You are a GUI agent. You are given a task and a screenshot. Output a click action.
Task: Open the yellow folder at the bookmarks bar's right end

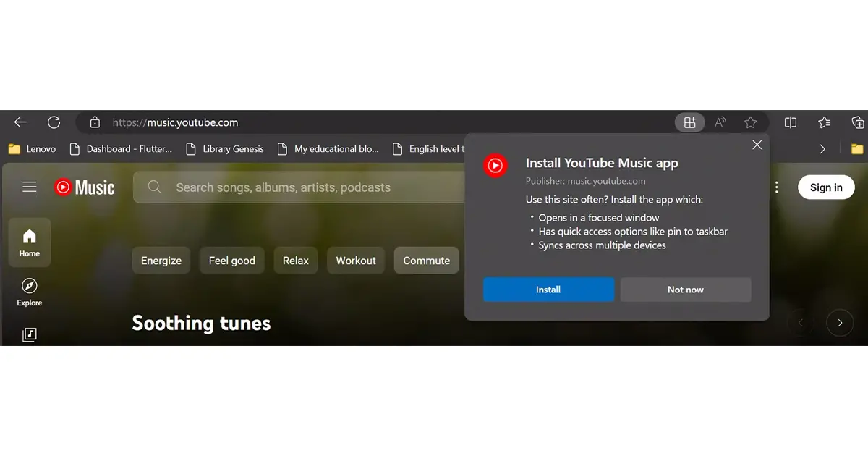click(x=857, y=149)
